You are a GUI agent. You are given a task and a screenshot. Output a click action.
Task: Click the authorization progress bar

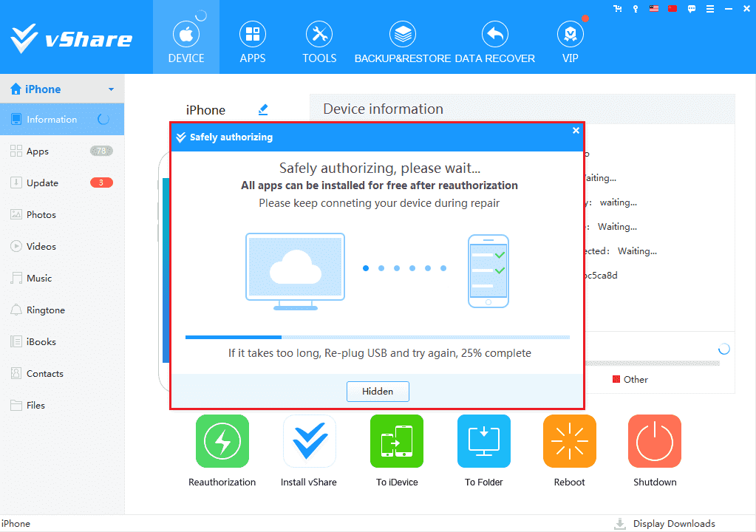point(378,338)
